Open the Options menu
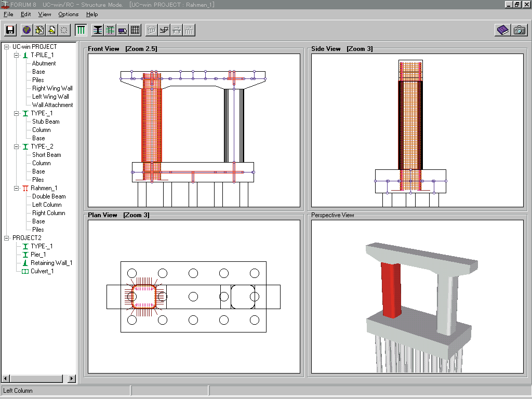The image size is (532, 399). tap(68, 15)
